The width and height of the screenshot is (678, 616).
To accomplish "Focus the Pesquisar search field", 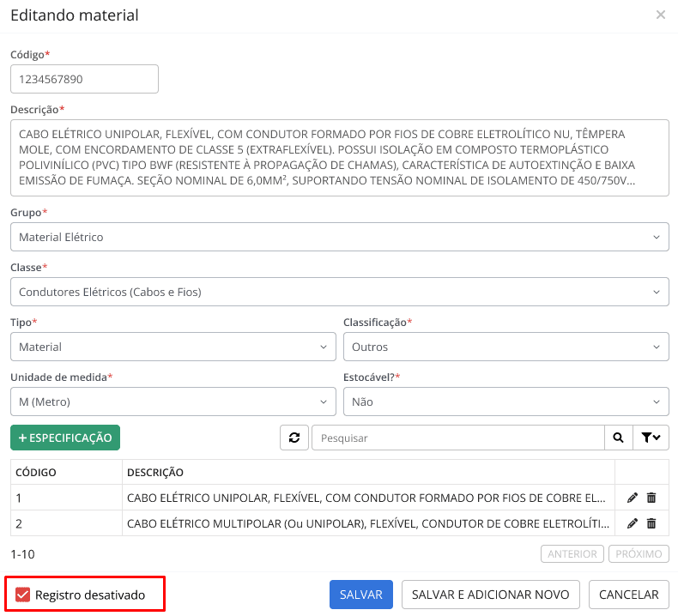I will coord(457,438).
